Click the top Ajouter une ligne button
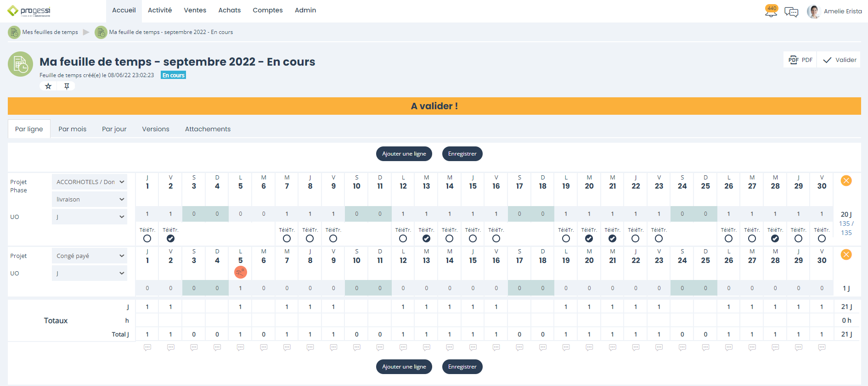Image resolution: width=868 pixels, height=386 pixels. click(404, 154)
